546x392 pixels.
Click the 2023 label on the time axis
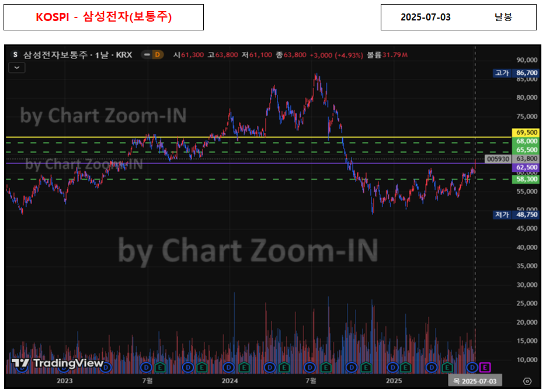point(65,381)
